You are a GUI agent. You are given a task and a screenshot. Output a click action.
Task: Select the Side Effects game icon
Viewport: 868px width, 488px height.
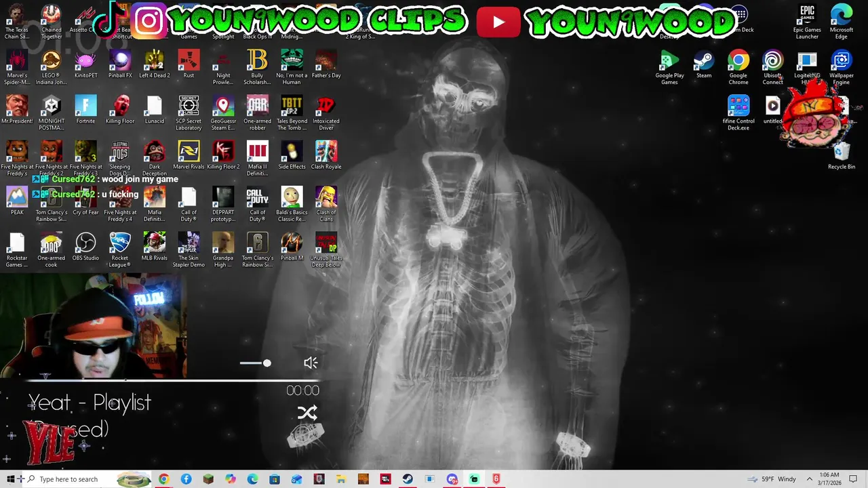coord(292,155)
